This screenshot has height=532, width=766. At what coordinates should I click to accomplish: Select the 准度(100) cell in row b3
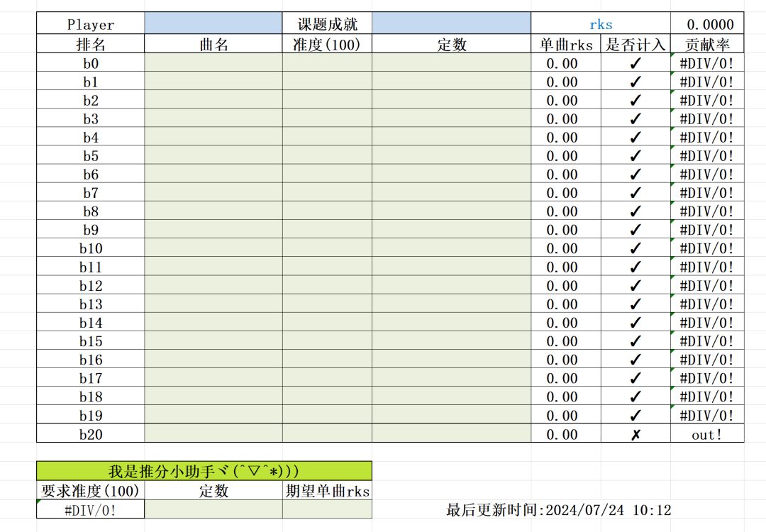tap(327, 118)
